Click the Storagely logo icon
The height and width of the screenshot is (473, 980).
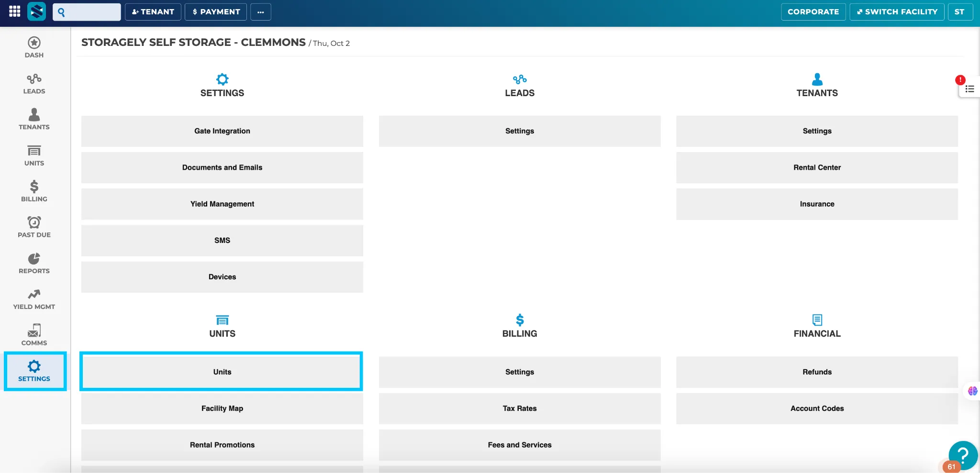[x=37, y=11]
